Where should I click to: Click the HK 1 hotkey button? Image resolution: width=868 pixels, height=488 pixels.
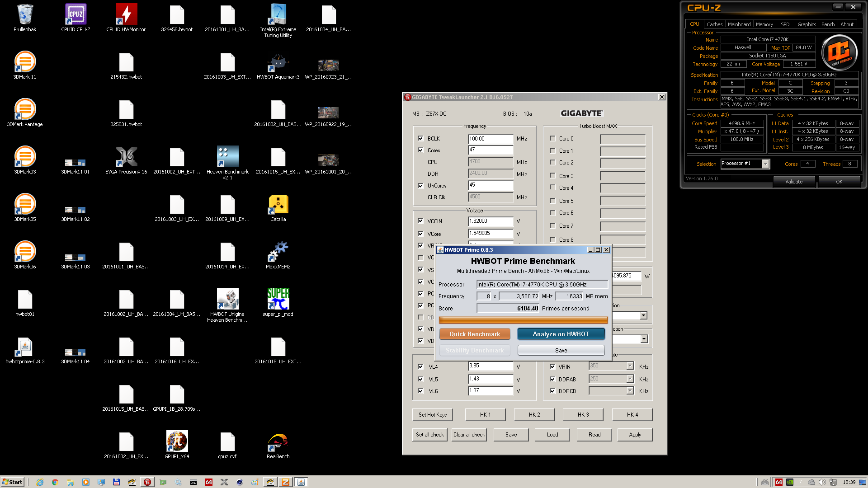485,415
